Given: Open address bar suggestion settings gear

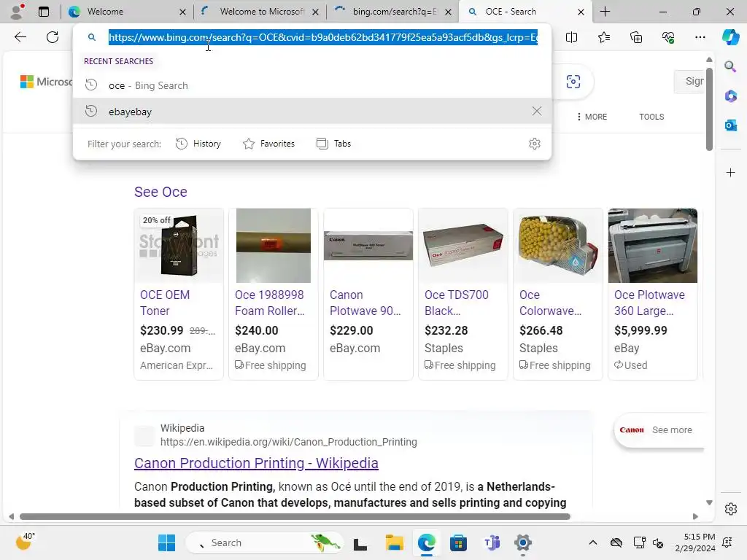Looking at the screenshot, I should click(535, 144).
